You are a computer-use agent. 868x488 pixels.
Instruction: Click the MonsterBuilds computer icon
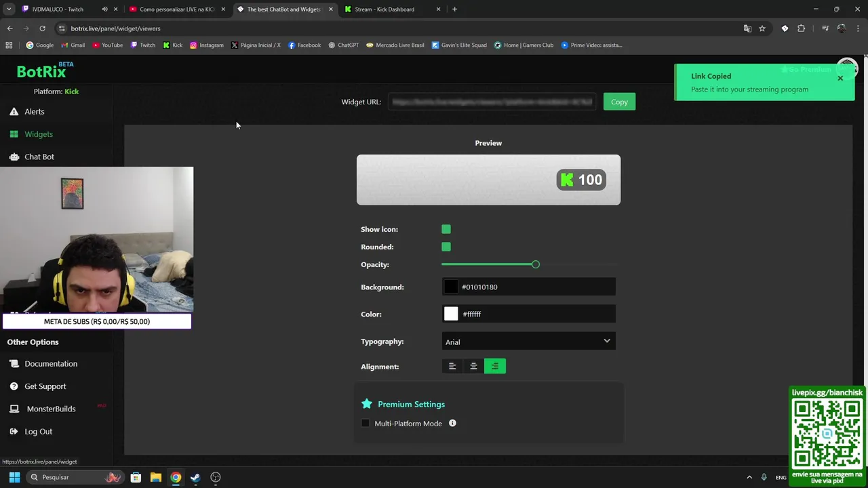tap(14, 409)
